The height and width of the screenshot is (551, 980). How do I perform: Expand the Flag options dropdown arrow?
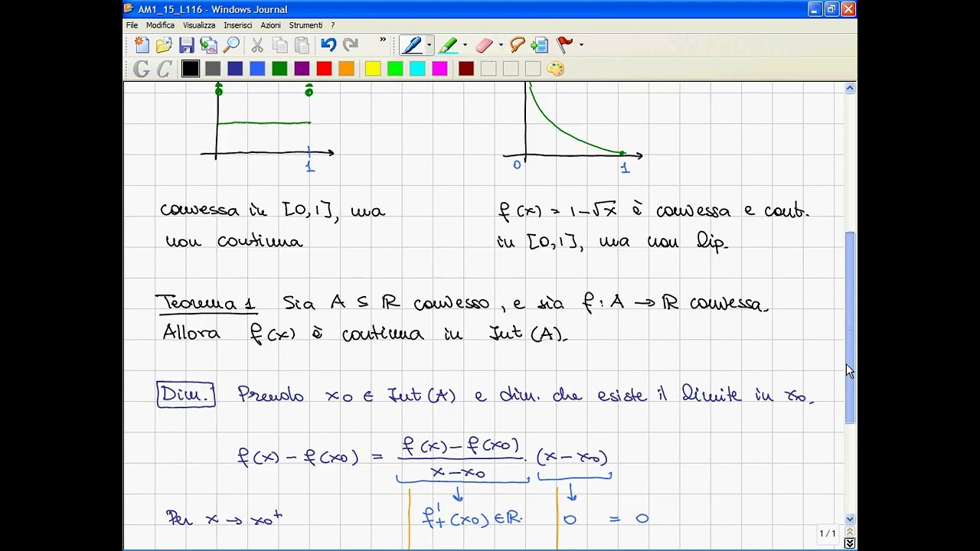coord(581,45)
